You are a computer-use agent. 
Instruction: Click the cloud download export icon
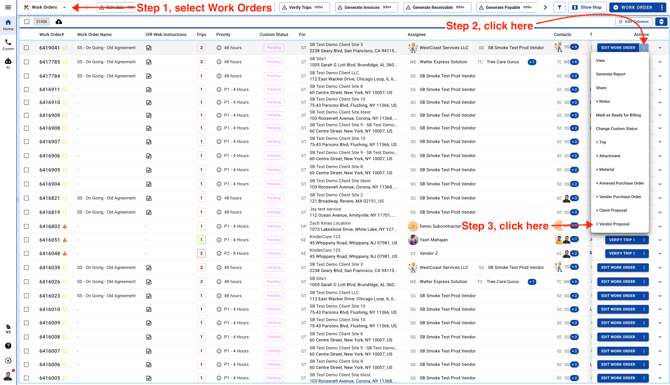click(59, 21)
